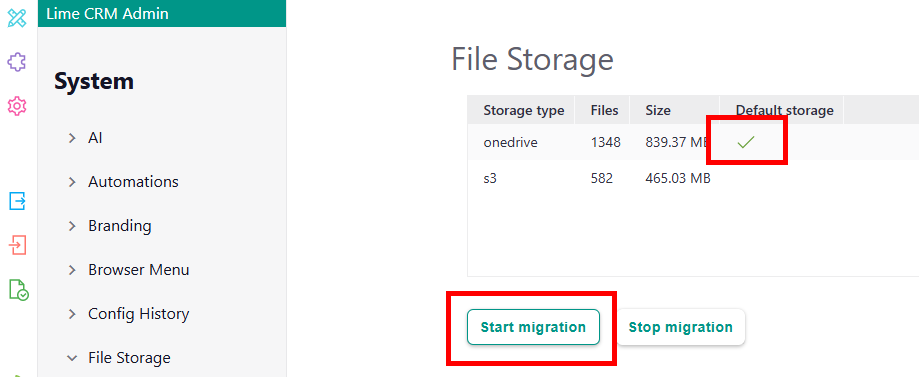Expand the Browser Menu chevron

[x=72, y=270]
